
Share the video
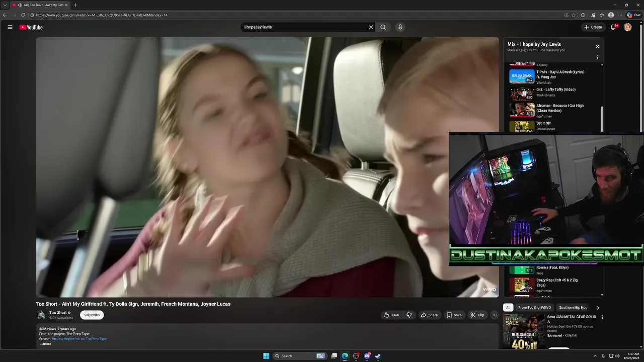429,315
